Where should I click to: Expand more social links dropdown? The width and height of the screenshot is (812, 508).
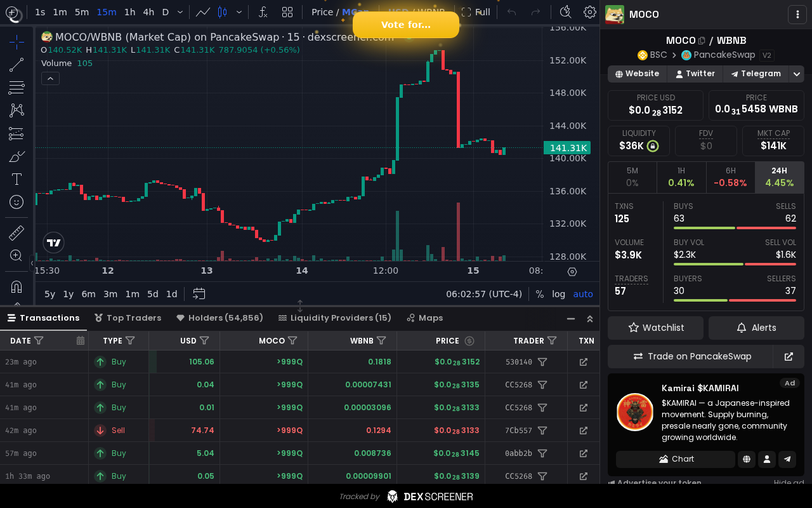pyautogui.click(x=797, y=74)
